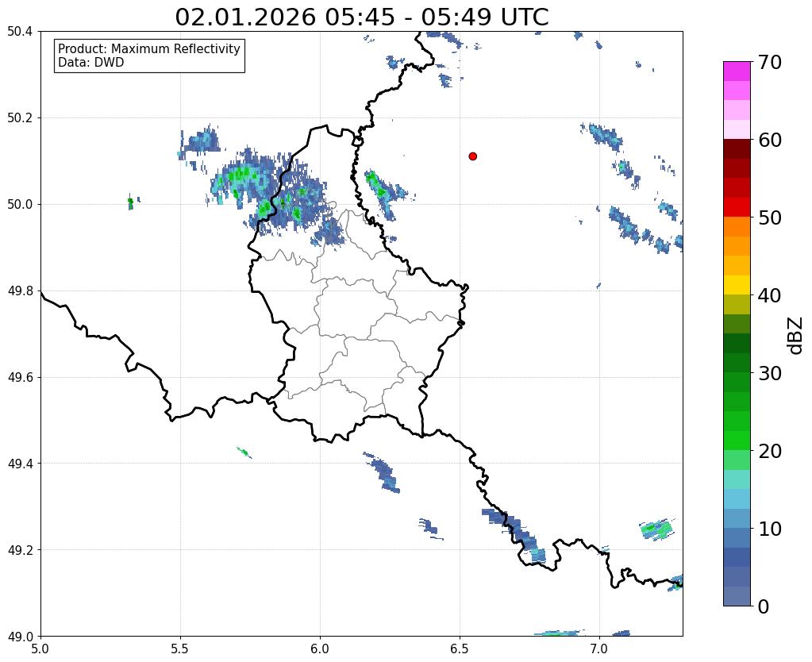Viewport: 812px width, 662px height.
Task: Click the longitude tick label "7.0"
Action: pyautogui.click(x=599, y=649)
